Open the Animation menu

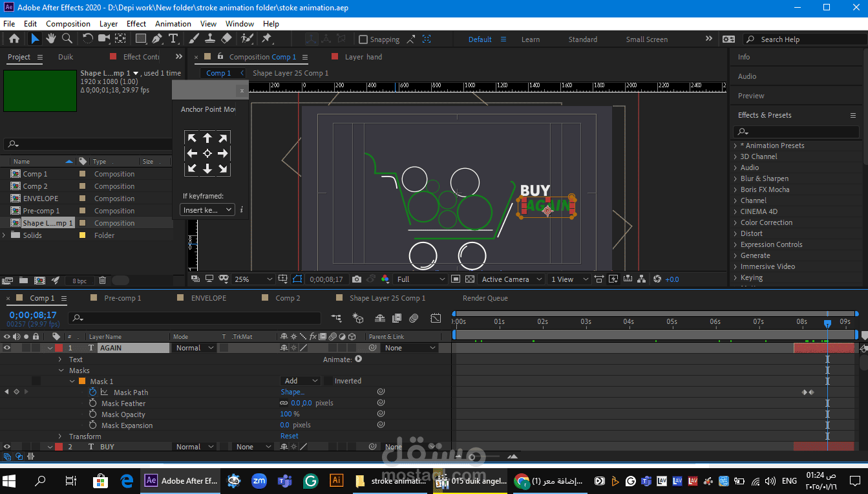pyautogui.click(x=173, y=24)
